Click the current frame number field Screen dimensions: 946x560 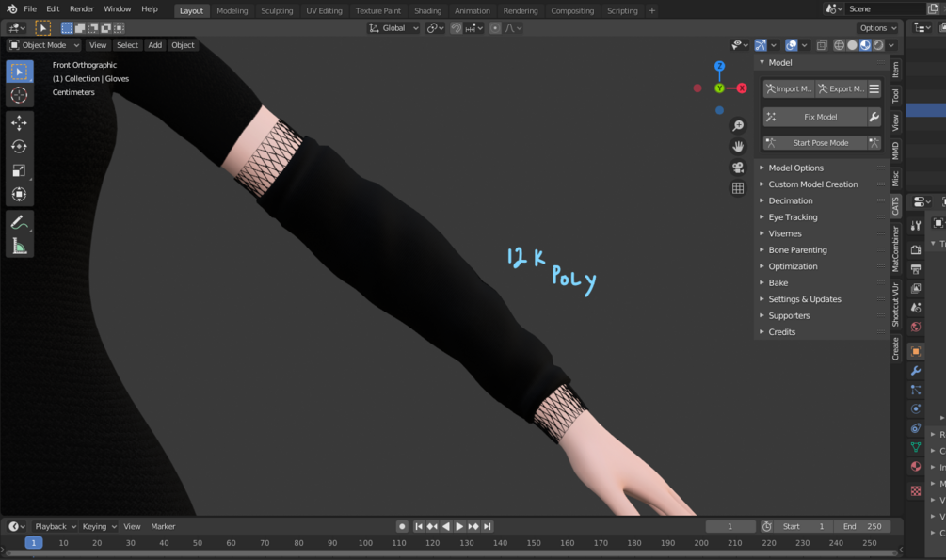pyautogui.click(x=730, y=526)
